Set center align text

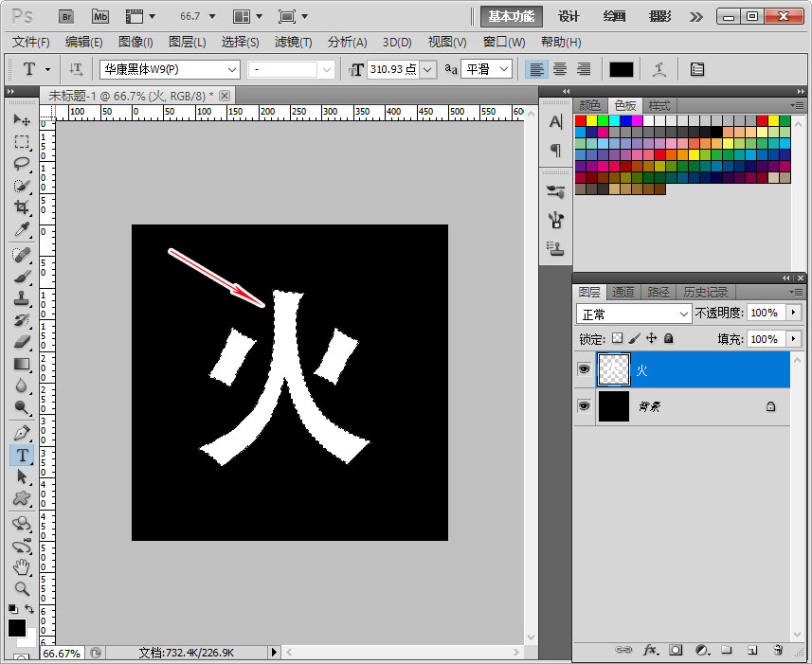click(x=560, y=69)
